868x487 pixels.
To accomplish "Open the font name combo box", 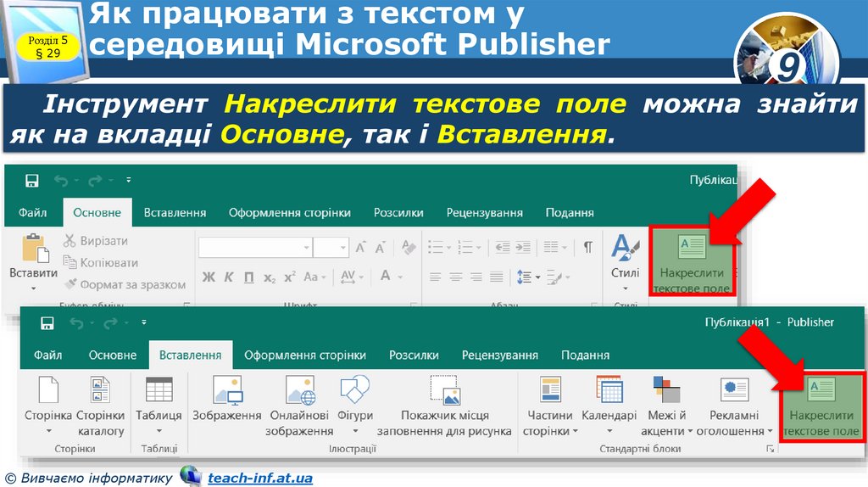I will pos(255,247).
